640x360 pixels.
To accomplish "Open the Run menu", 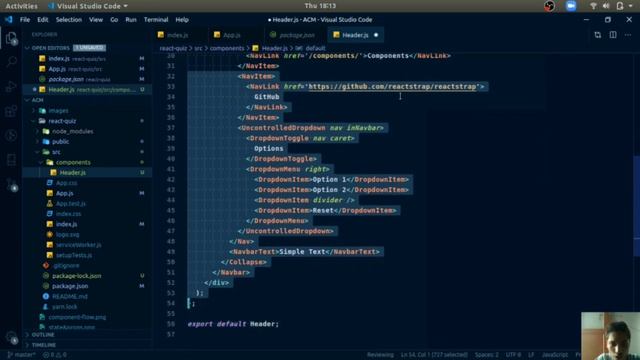I will [x=131, y=20].
